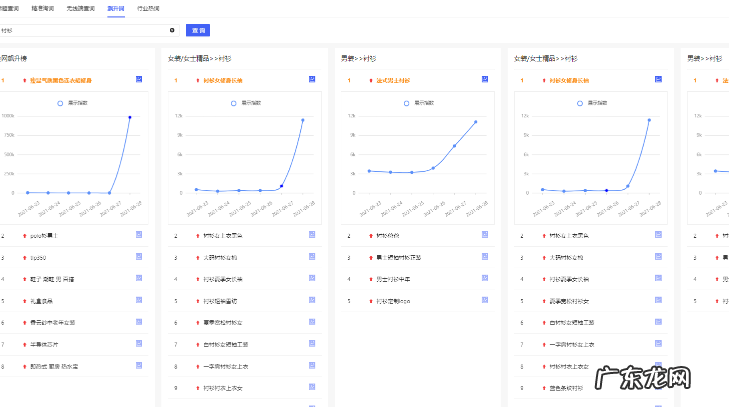Click chart icon for rank 2 in 男装>>衬衫 panel
The width and height of the screenshot is (729, 407).
coord(484,235)
